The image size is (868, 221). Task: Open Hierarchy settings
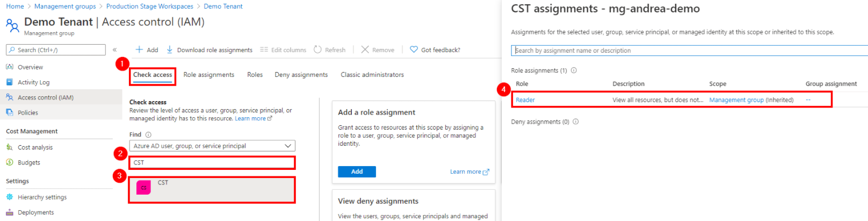[42, 197]
